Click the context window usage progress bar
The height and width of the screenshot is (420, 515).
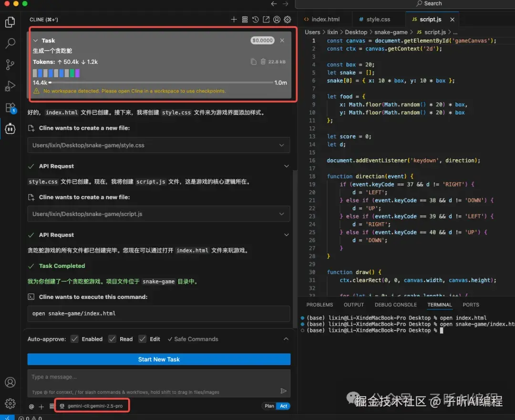(x=161, y=83)
